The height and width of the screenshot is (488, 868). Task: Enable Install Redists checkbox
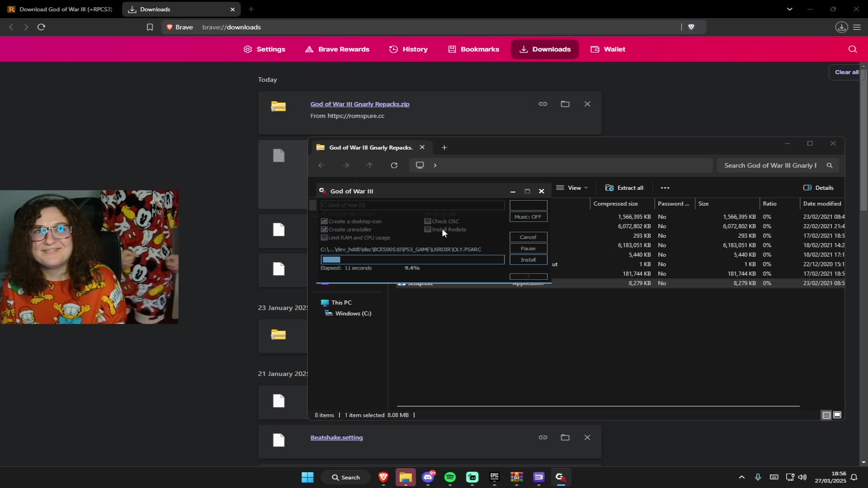427,230
